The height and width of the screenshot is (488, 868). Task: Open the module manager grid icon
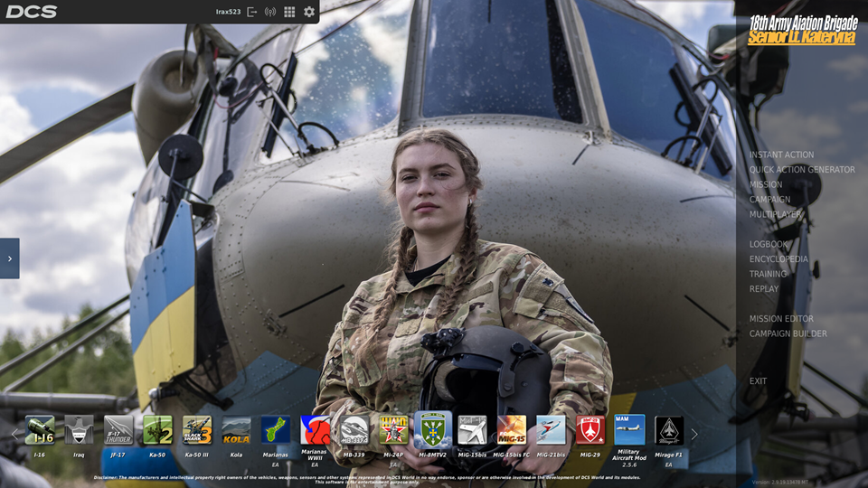[289, 12]
